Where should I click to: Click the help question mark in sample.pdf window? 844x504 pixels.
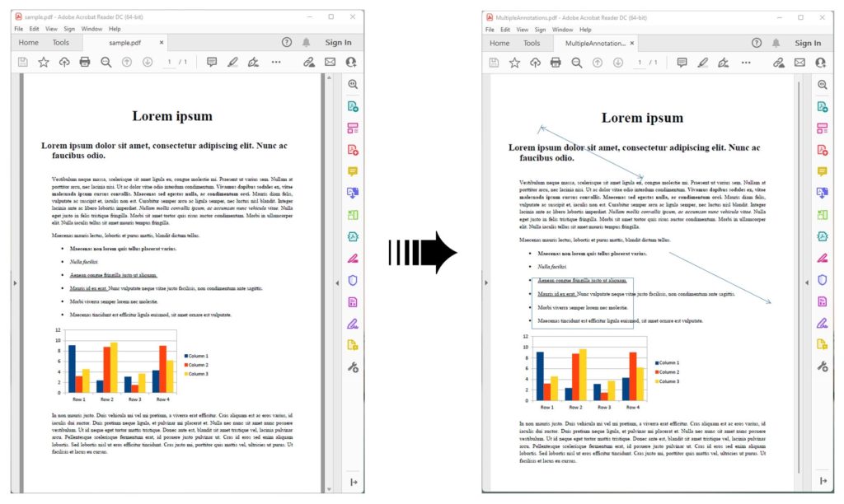coord(287,42)
